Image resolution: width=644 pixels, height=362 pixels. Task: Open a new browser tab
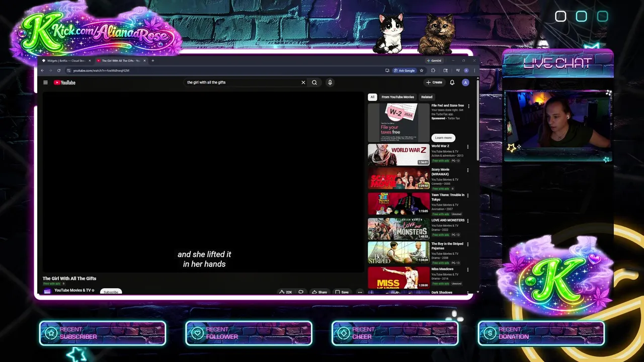(x=153, y=60)
